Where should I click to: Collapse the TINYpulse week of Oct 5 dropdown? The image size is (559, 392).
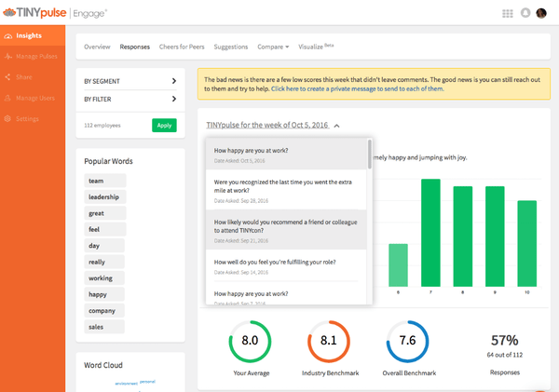pyautogui.click(x=267, y=125)
